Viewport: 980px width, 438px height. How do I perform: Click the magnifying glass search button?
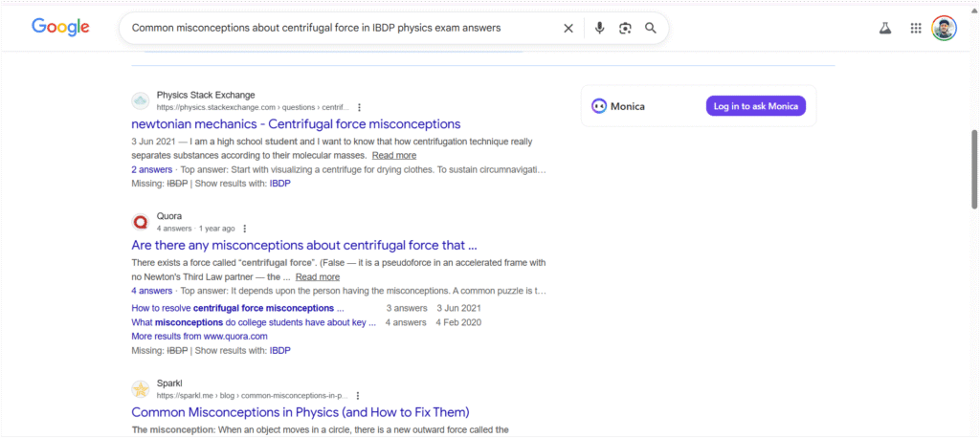pos(651,29)
